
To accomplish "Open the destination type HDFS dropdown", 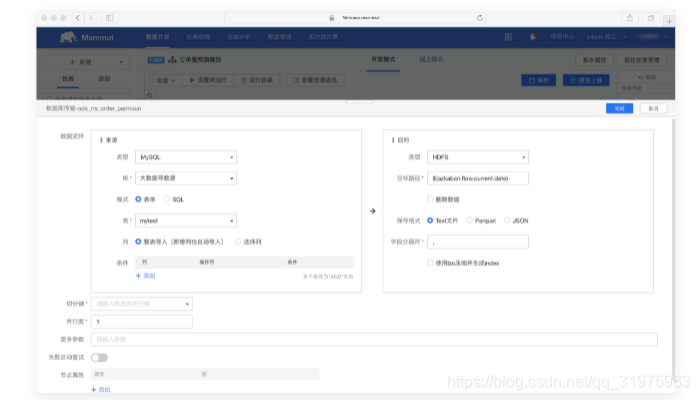I will [478, 157].
